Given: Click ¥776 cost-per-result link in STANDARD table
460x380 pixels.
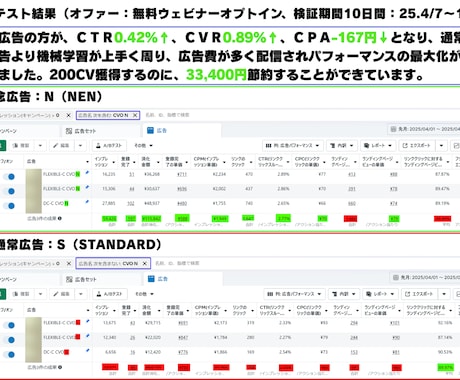Looking at the screenshot, I should (183, 352).
